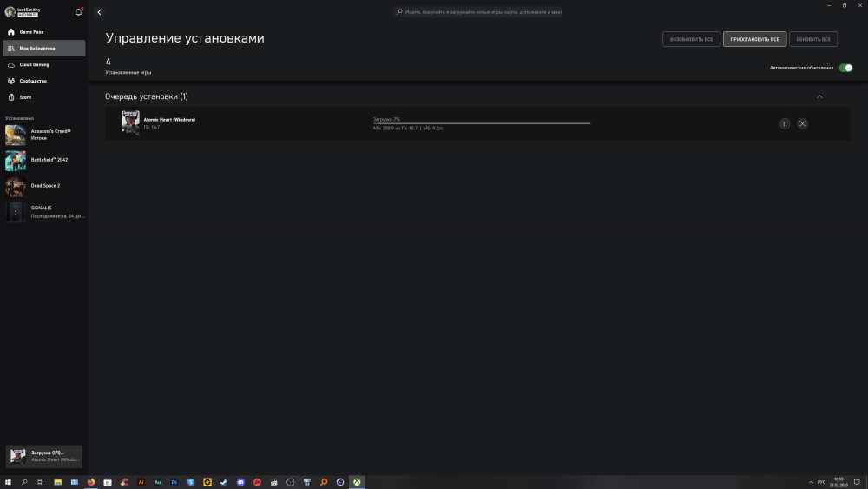This screenshot has width=868, height=489.
Task: Cancel the Atomic Heart installation
Action: [802, 123]
